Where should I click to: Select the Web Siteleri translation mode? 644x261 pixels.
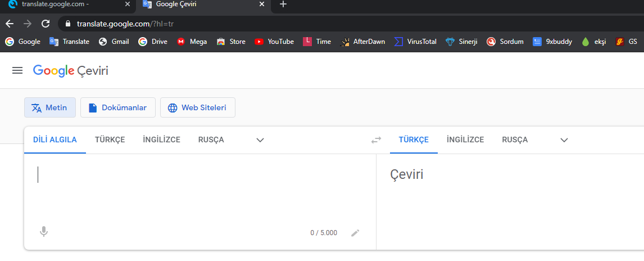click(198, 107)
